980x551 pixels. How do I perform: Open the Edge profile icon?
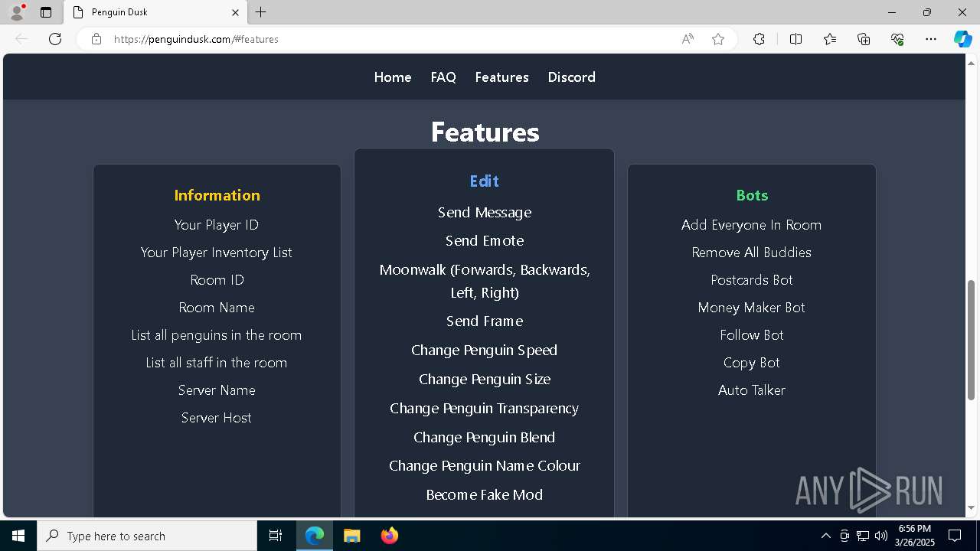tap(17, 12)
